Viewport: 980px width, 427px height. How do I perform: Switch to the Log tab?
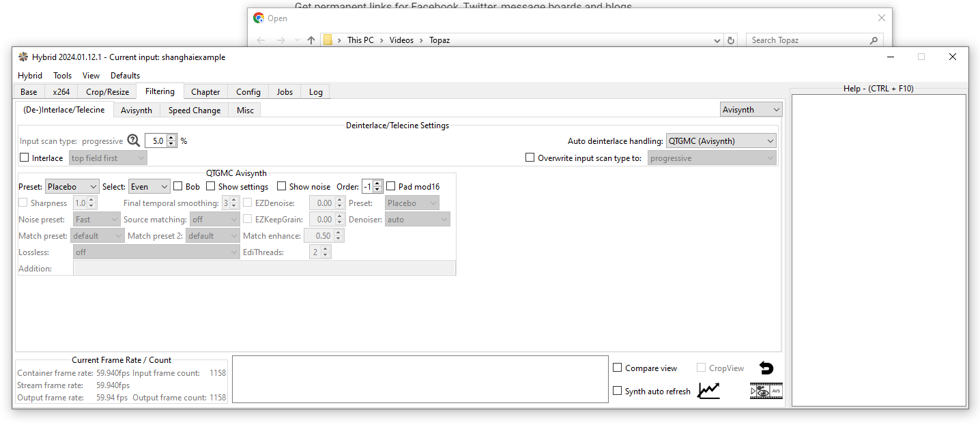(x=315, y=91)
